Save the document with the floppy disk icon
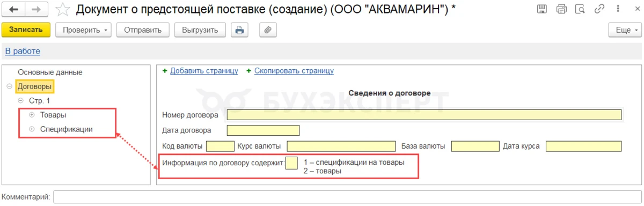The image size is (644, 206). point(542,9)
